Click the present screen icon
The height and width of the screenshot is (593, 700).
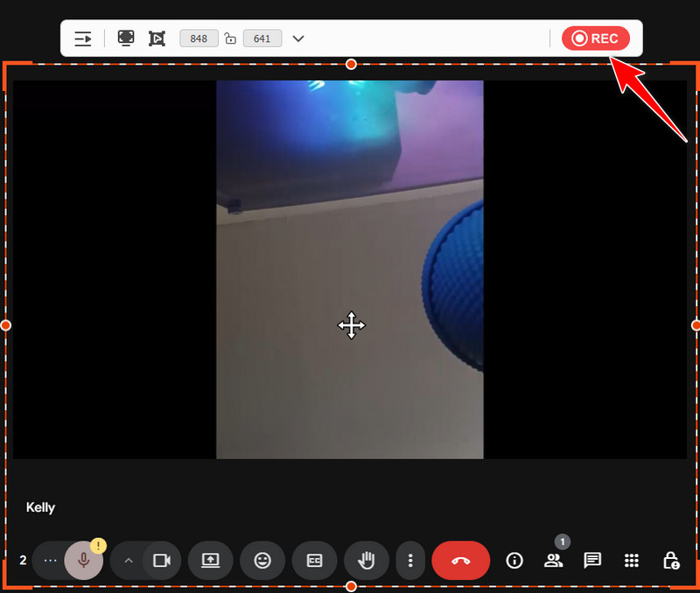210,561
